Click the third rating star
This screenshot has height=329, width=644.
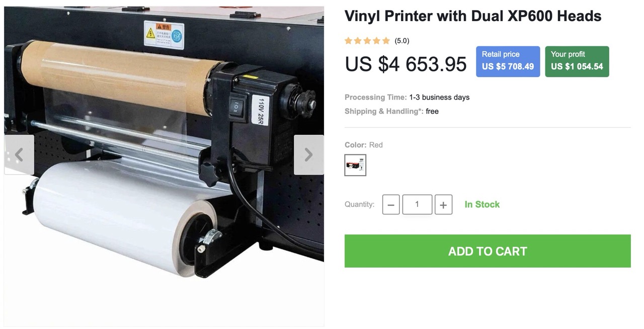(x=367, y=41)
